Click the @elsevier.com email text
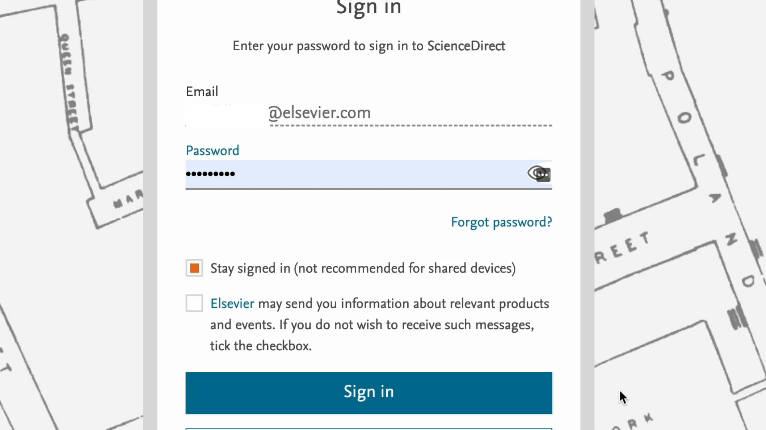 pyautogui.click(x=319, y=113)
